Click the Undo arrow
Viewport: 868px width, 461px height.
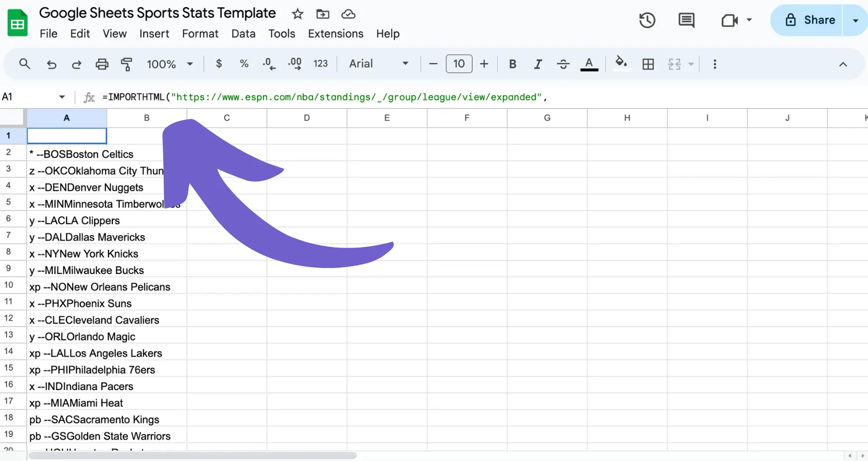coord(52,64)
